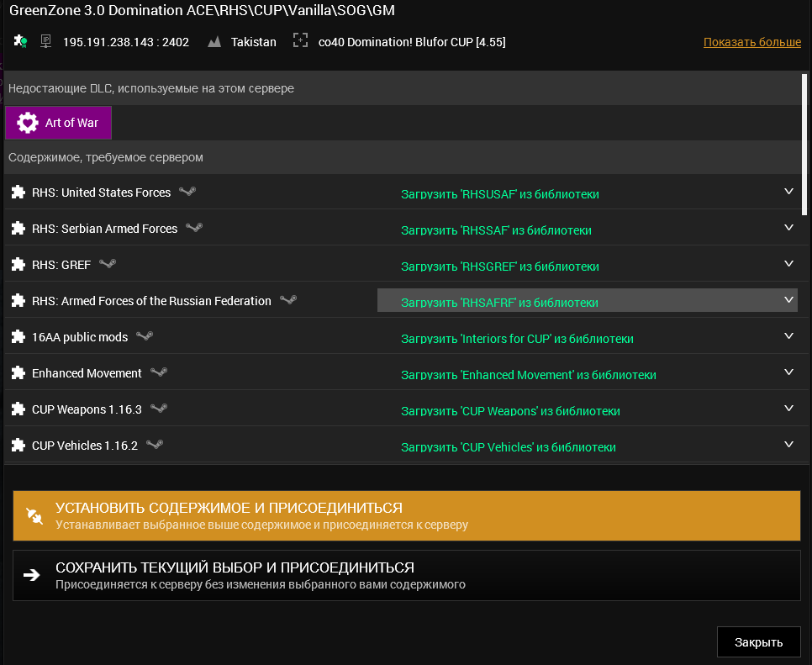Select the RHS: GREF row name
This screenshot has height=665, width=812.
[61, 265]
